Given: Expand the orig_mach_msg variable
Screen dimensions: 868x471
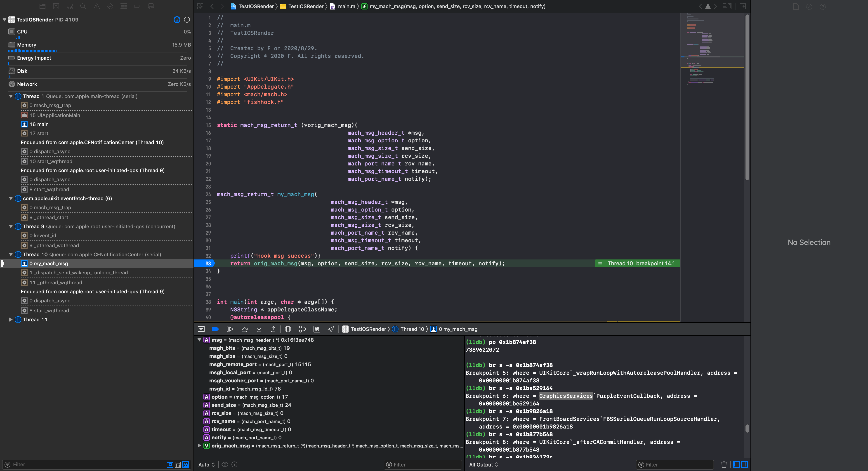Looking at the screenshot, I should click(199, 446).
